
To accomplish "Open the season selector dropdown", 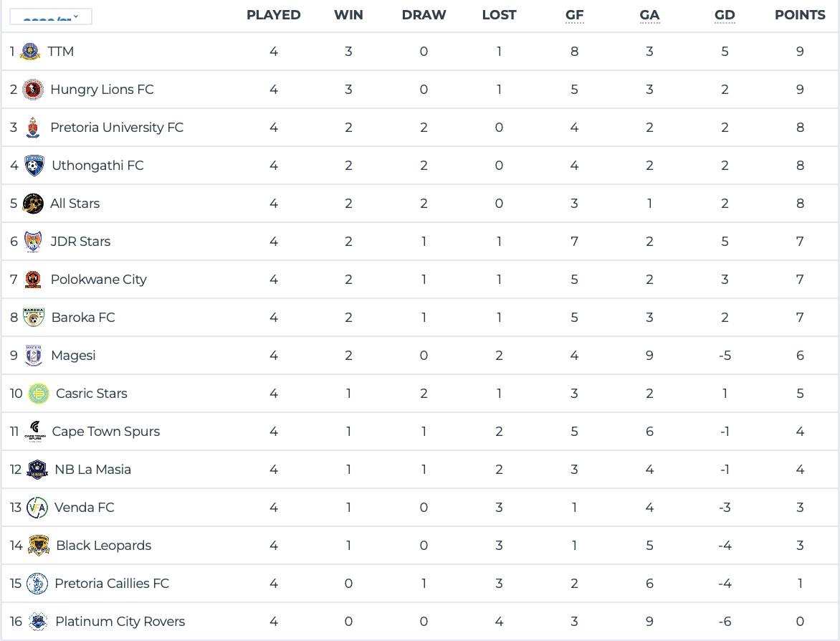I will (51, 16).
